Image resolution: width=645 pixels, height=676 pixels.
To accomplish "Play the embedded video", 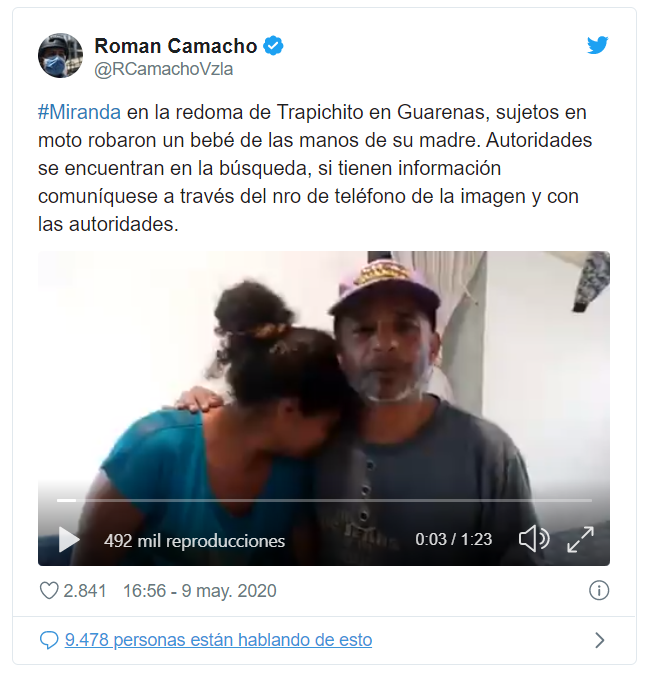I will pos(69,539).
